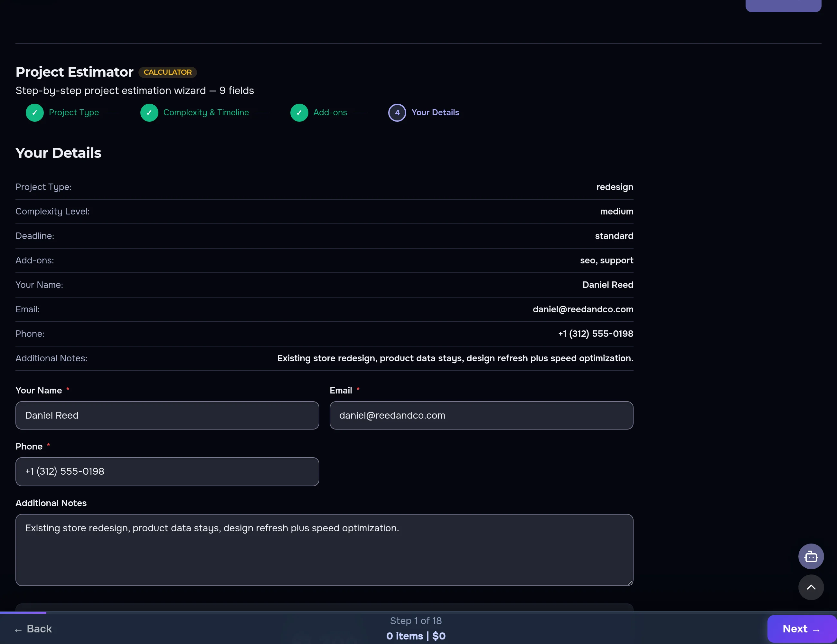This screenshot has height=644, width=837.
Task: Click the Project Type step checkmark circle
Action: pyautogui.click(x=34, y=113)
